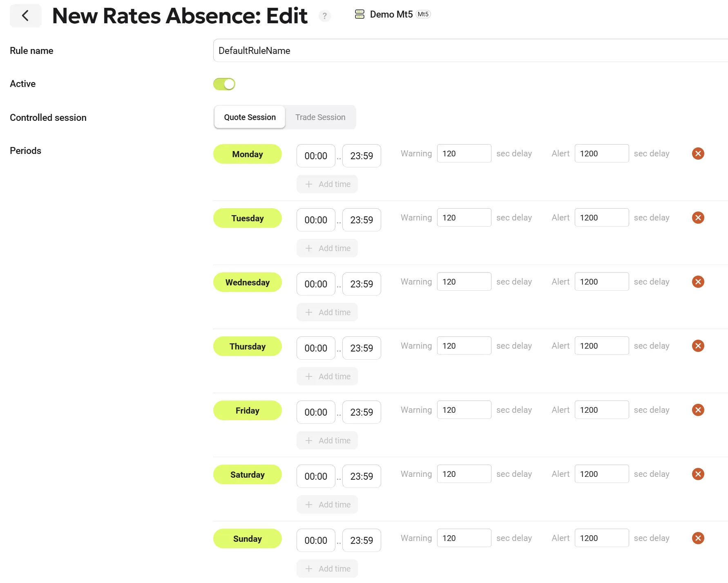
Task: Select the Quote Session tab
Action: pyautogui.click(x=250, y=118)
